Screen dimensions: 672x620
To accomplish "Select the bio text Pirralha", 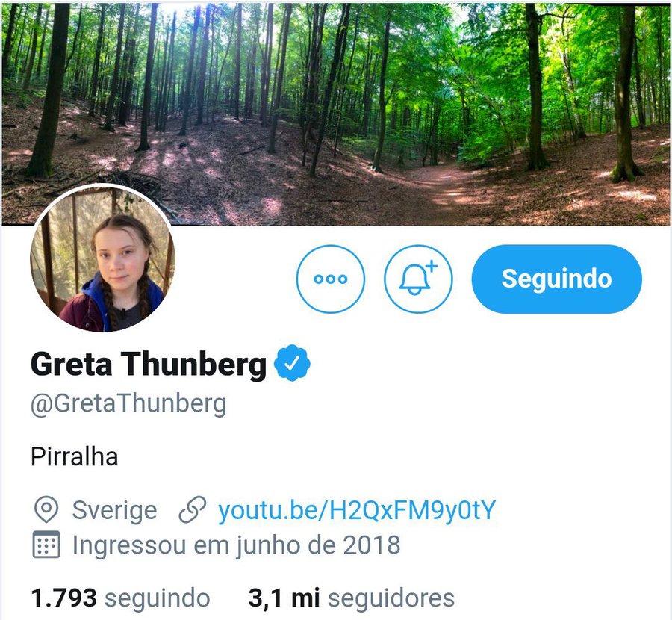I will tap(74, 456).
